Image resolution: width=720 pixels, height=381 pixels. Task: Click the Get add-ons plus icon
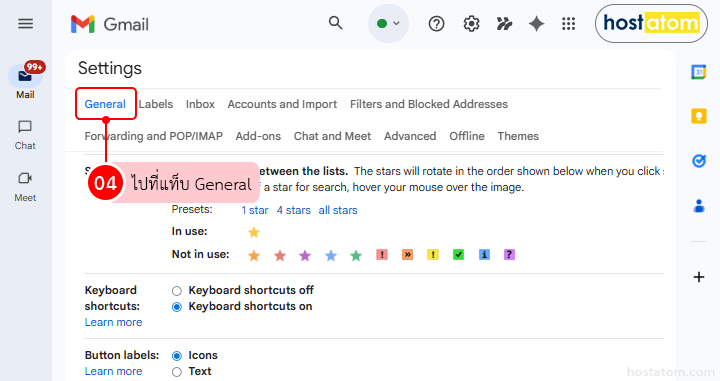699,277
